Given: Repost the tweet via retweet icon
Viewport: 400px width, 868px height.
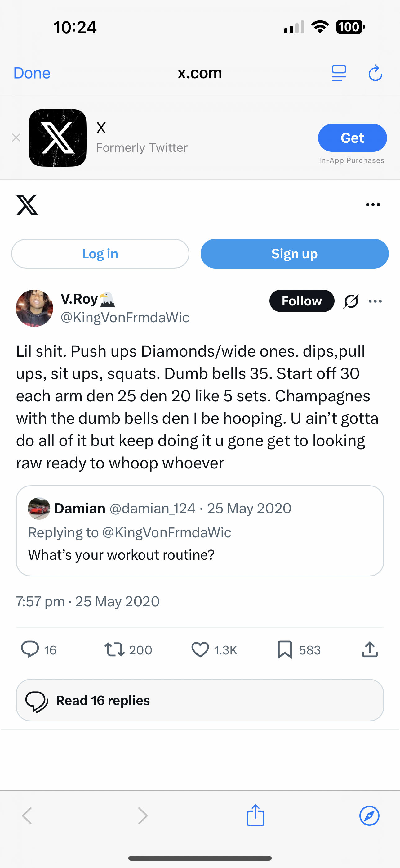Looking at the screenshot, I should [114, 649].
